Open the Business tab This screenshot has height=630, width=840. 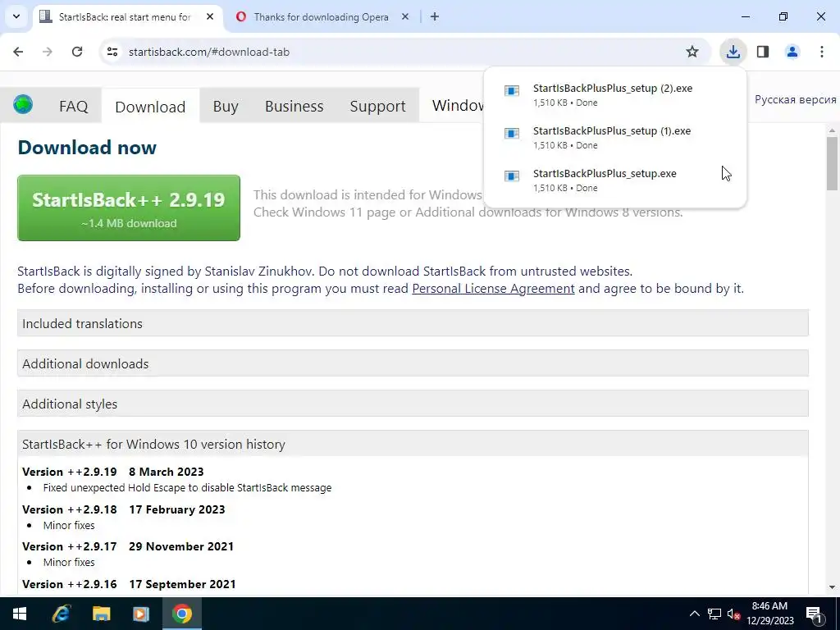point(294,106)
